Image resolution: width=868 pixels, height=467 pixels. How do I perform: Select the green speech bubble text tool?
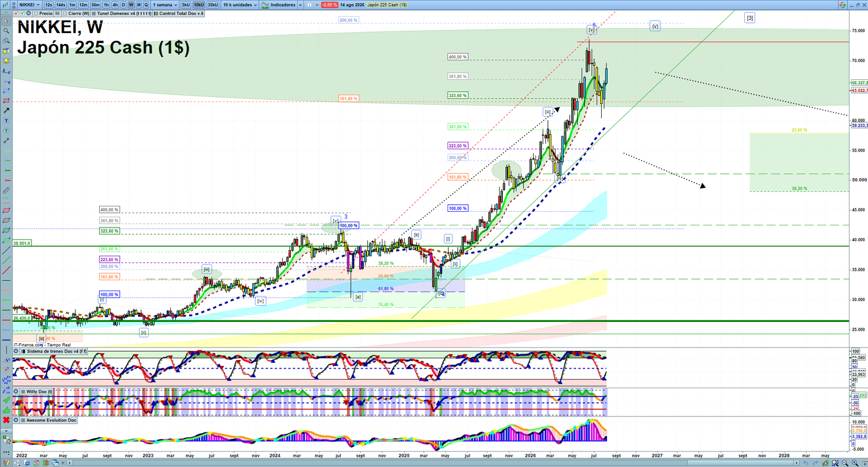5,130
